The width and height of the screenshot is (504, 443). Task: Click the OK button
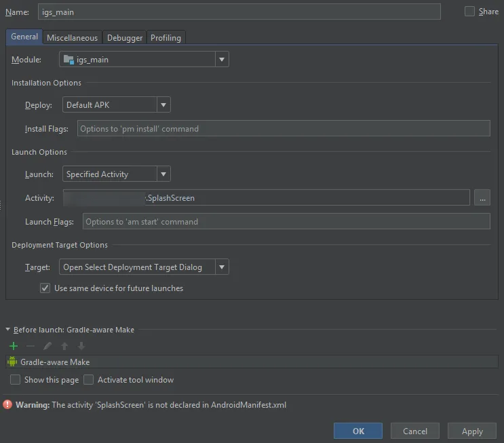click(358, 431)
